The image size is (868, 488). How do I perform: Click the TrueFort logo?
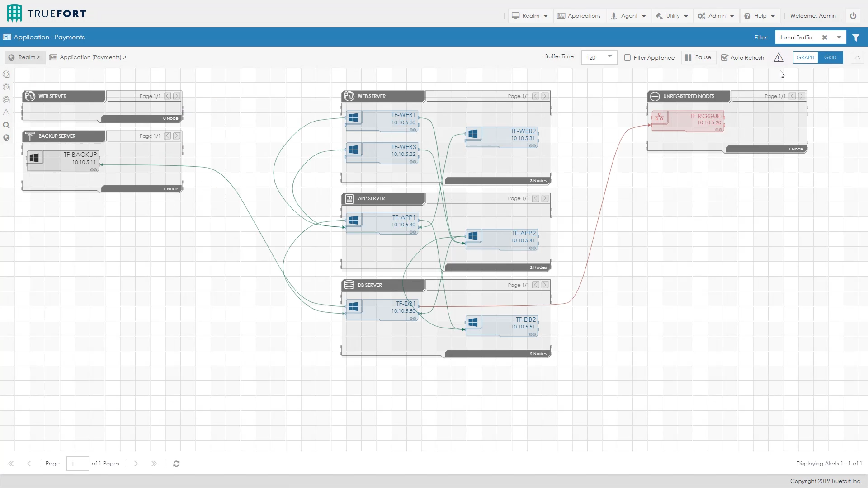point(47,14)
